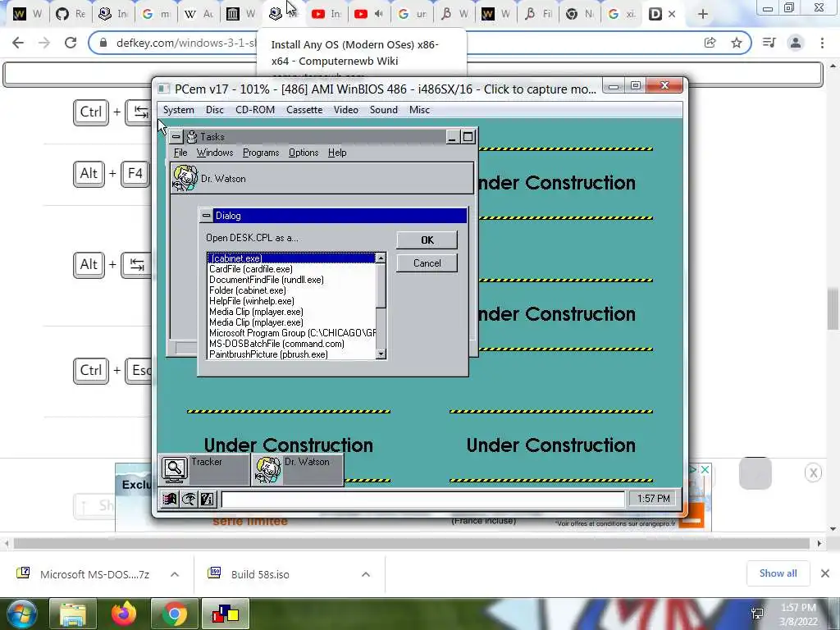Select MS-DOSBatchFile (command.com) in the list
This screenshot has width=840, height=630.
pyautogui.click(x=291, y=344)
